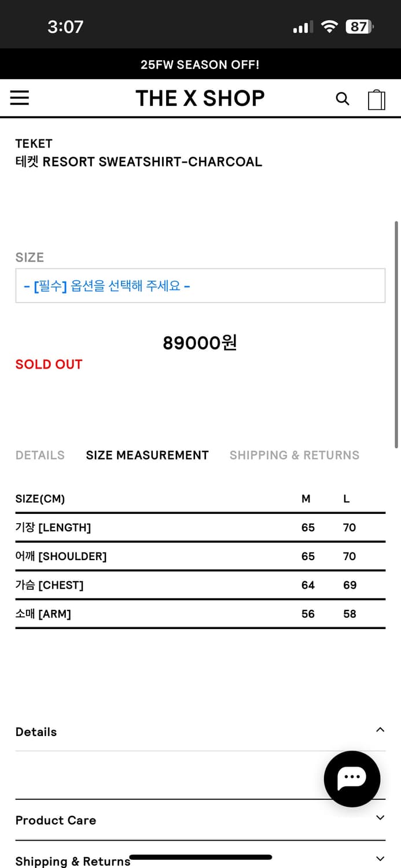This screenshot has height=868, width=401.
Task: Tap the status bar clock
Action: [x=65, y=27]
